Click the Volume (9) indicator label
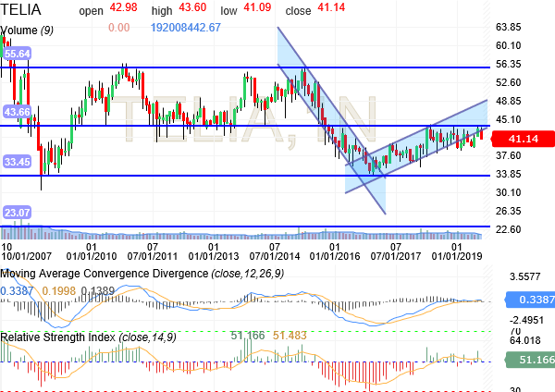Viewport: 555px width, 392px height. pyautogui.click(x=27, y=31)
